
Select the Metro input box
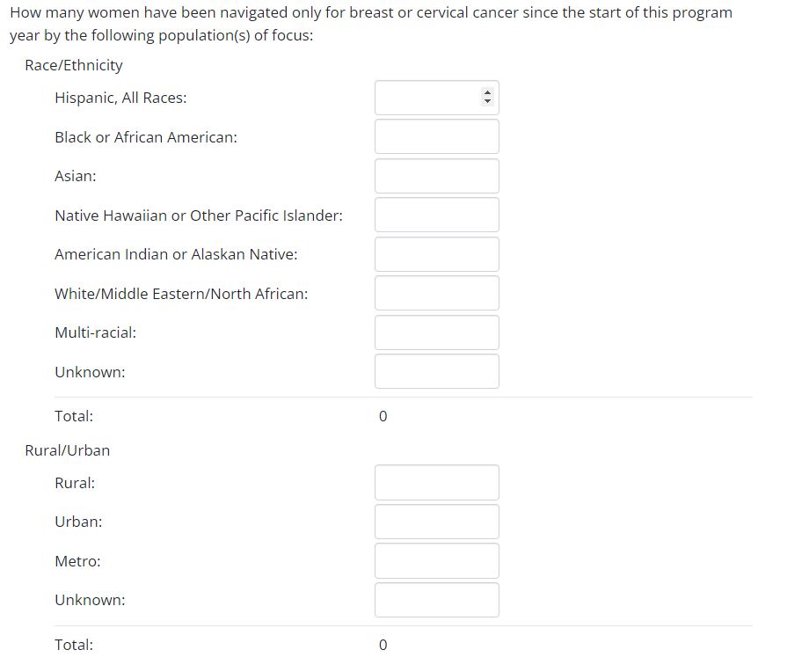436,561
